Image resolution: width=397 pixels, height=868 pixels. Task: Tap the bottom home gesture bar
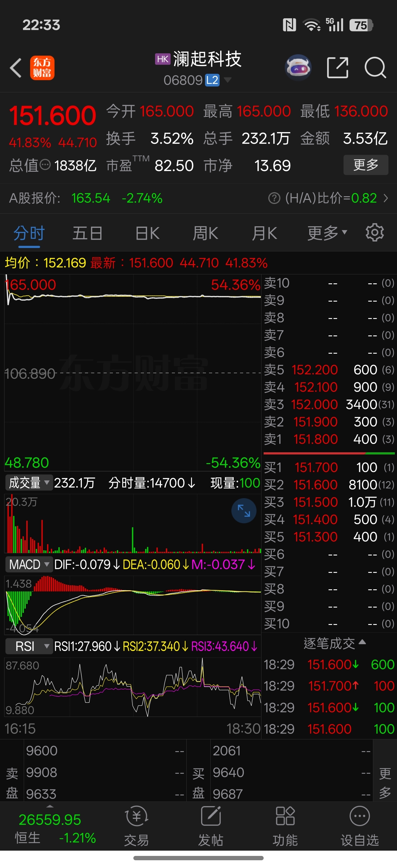click(x=198, y=858)
